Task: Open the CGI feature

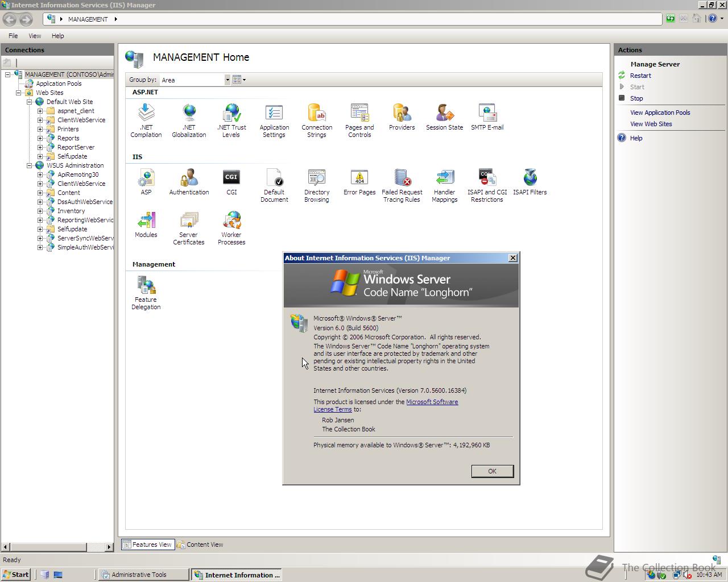Action: 231,181
